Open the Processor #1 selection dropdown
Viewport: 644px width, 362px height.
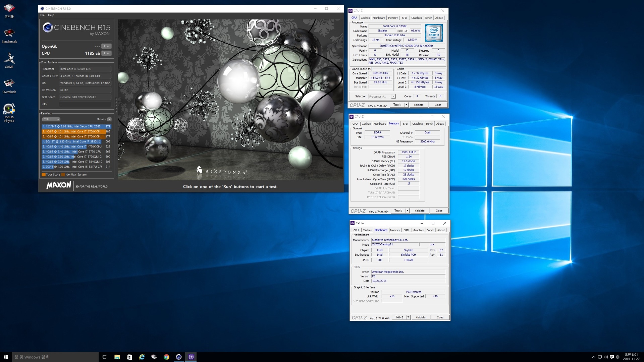[x=382, y=97]
